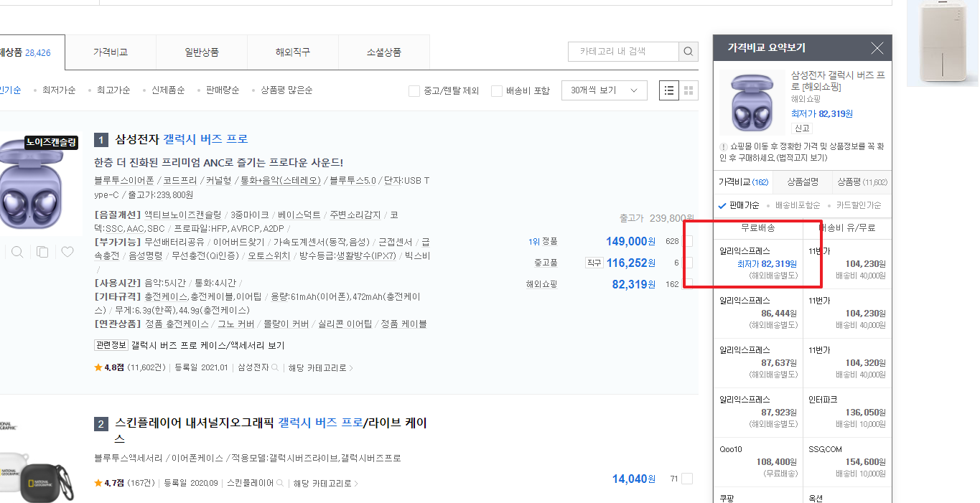Switch to grid view layout icon
The width and height of the screenshot is (980, 503).
689,90
